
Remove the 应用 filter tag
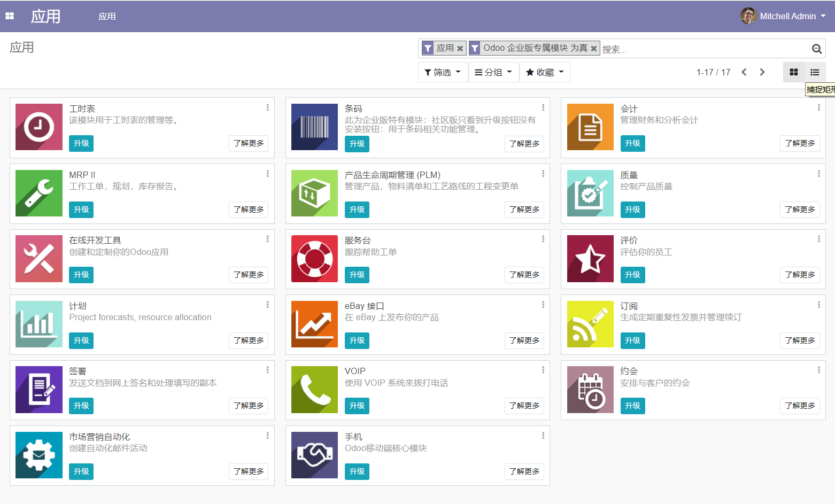coord(460,48)
